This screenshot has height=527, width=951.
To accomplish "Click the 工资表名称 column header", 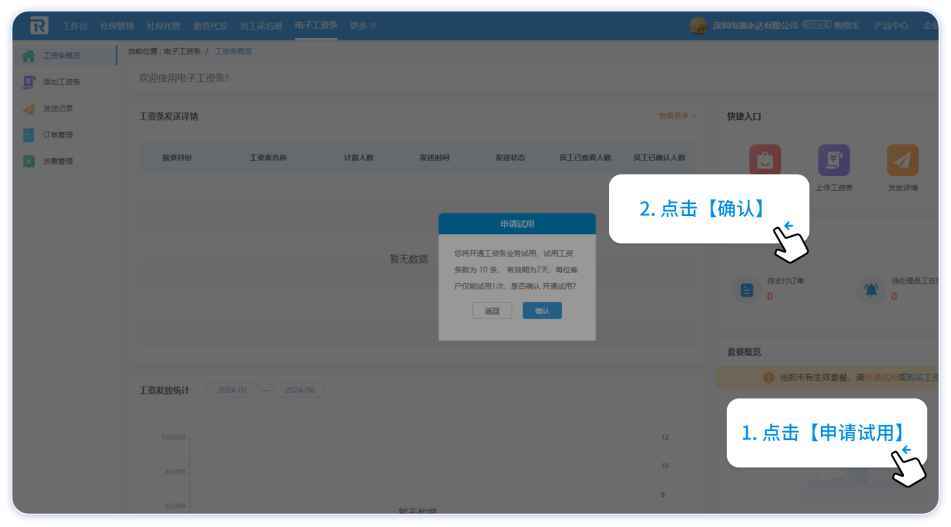I will (x=268, y=158).
